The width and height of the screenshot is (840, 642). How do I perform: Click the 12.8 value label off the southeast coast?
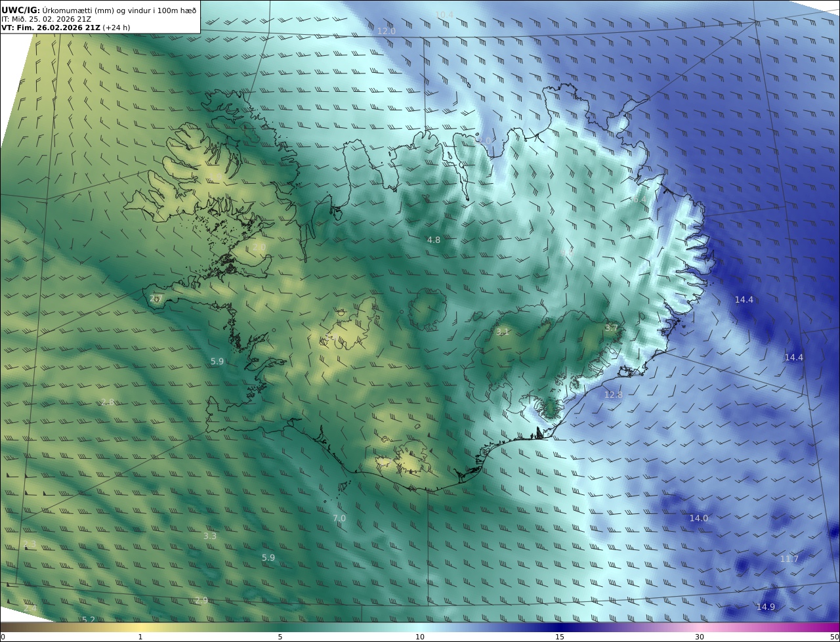click(614, 395)
